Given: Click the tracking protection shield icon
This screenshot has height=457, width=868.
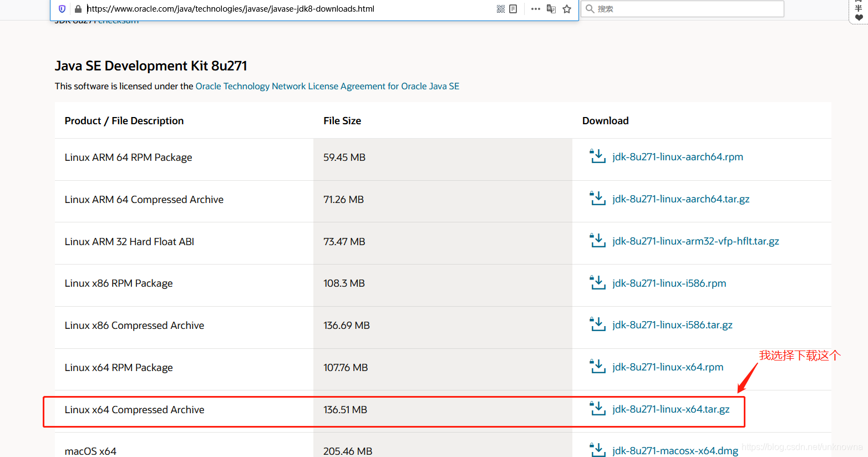Looking at the screenshot, I should (62, 9).
